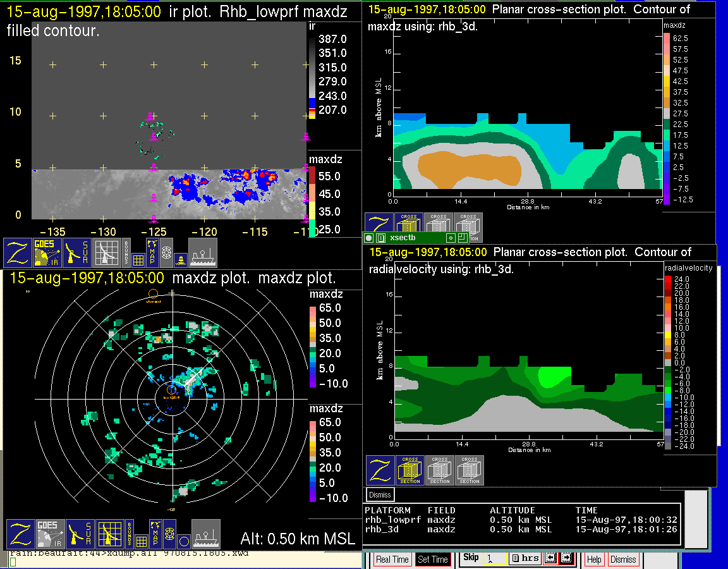The image size is (728, 569).
Task: Click the buoy marker icon in the ir plot toolbar
Action: click(x=181, y=259)
